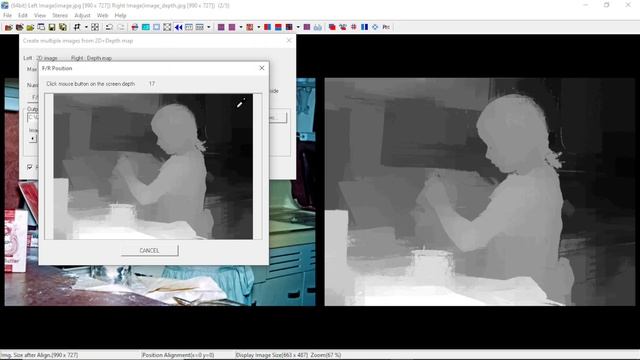Viewport: 640px width, 360px height.
Task: Click the red-blue round icon after the Redo arrow
Action: 135,27
